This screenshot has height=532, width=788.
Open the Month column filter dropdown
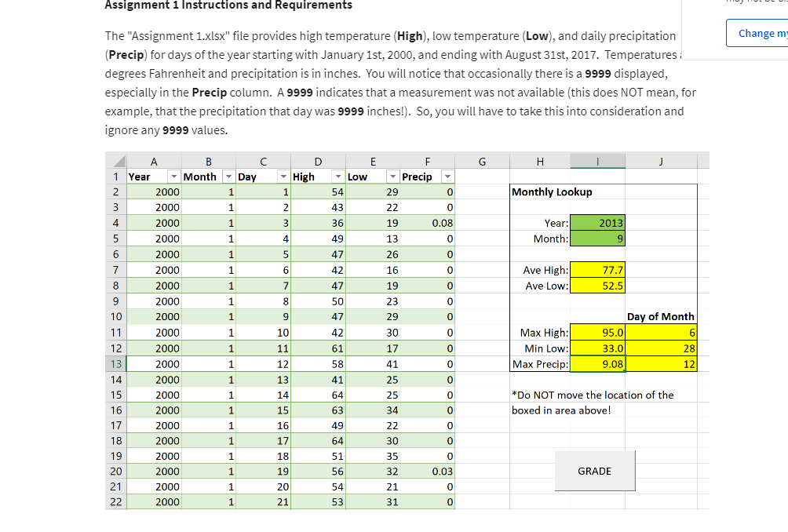pos(230,177)
